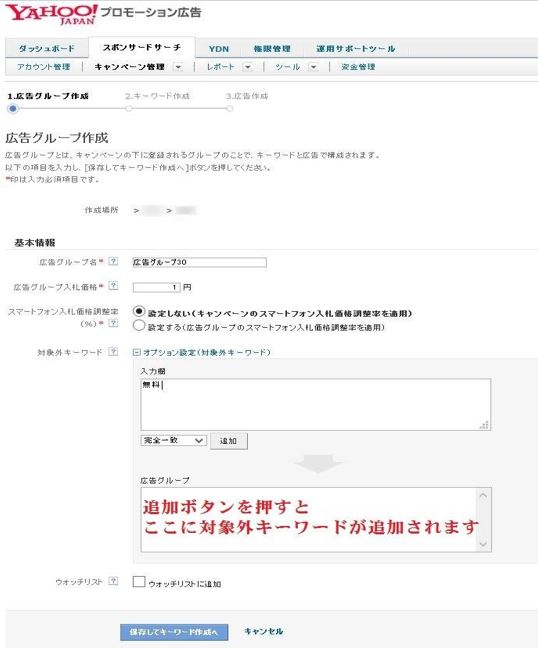Expand キャンペーン管理 dropdown arrow
This screenshot has height=648, width=538.
click(178, 67)
